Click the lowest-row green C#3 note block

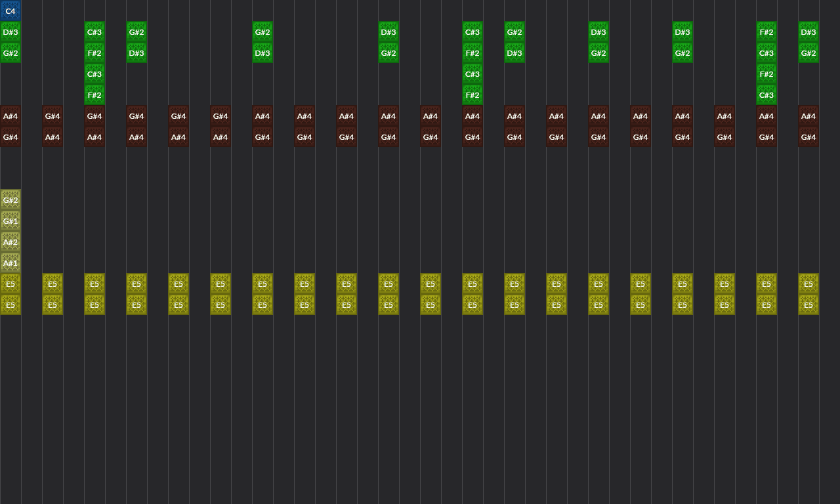tap(766, 95)
